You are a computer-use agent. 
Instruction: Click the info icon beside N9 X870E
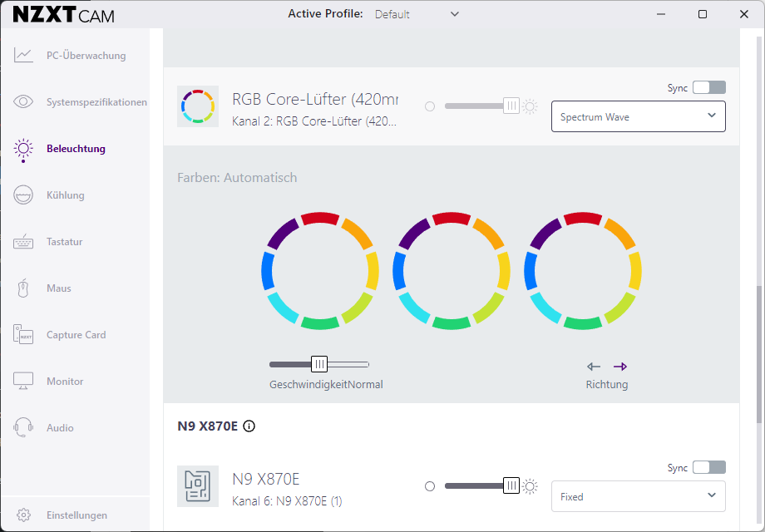pos(249,426)
